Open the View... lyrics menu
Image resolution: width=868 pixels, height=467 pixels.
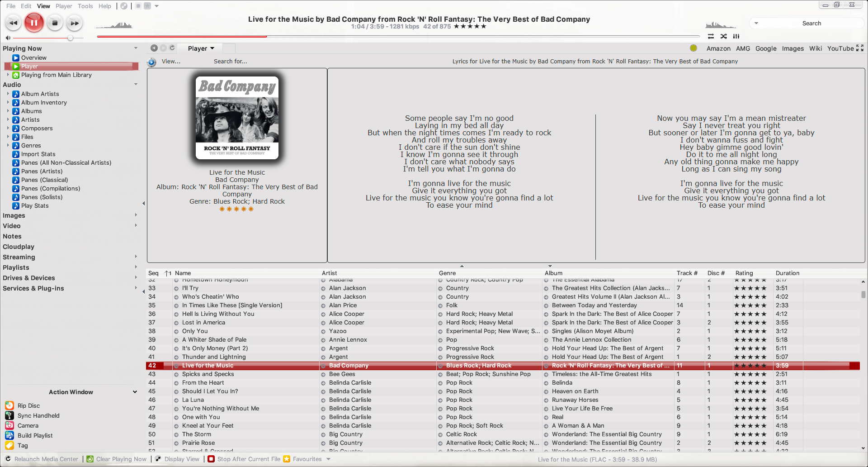point(171,61)
